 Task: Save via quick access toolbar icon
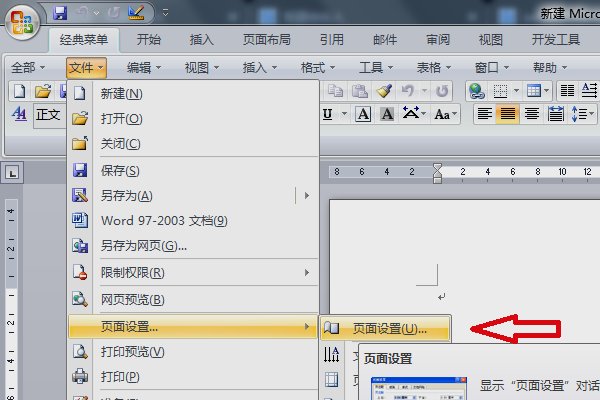coord(60,13)
